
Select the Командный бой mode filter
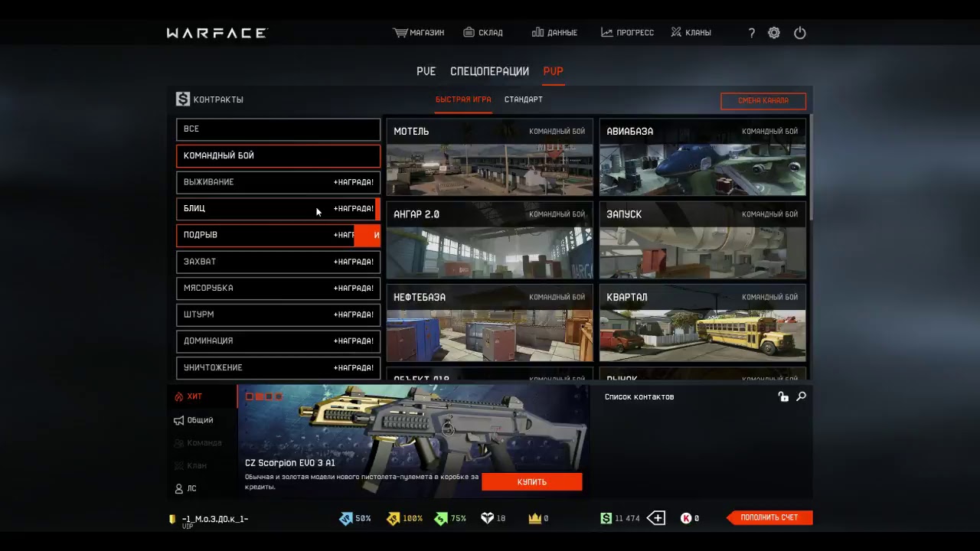coord(278,156)
